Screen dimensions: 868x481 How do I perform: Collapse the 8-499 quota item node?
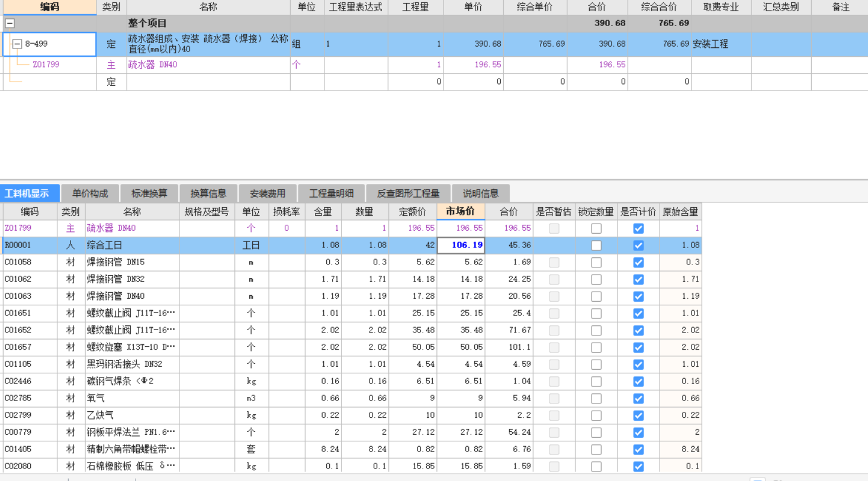click(17, 44)
